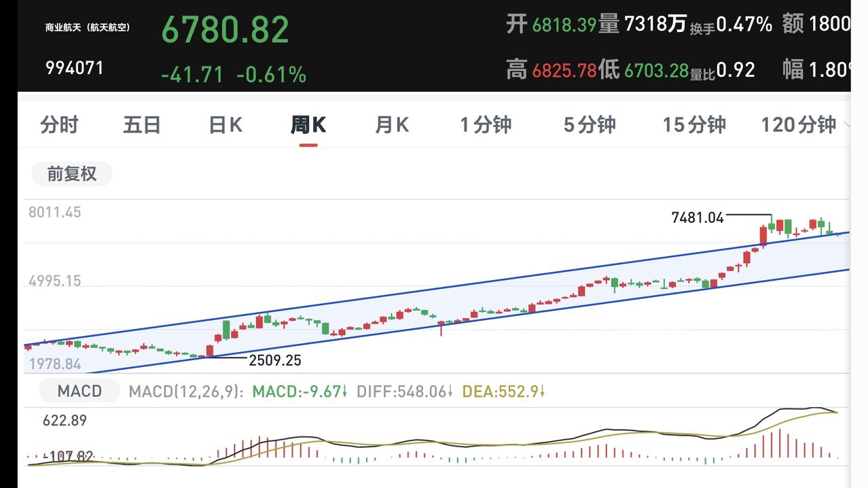The image size is (868, 488).
Task: Click the 8011.45 axis label
Action: [54, 212]
